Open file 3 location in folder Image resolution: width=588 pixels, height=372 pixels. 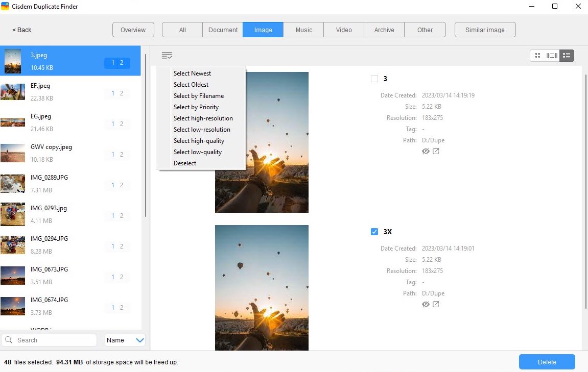click(436, 151)
